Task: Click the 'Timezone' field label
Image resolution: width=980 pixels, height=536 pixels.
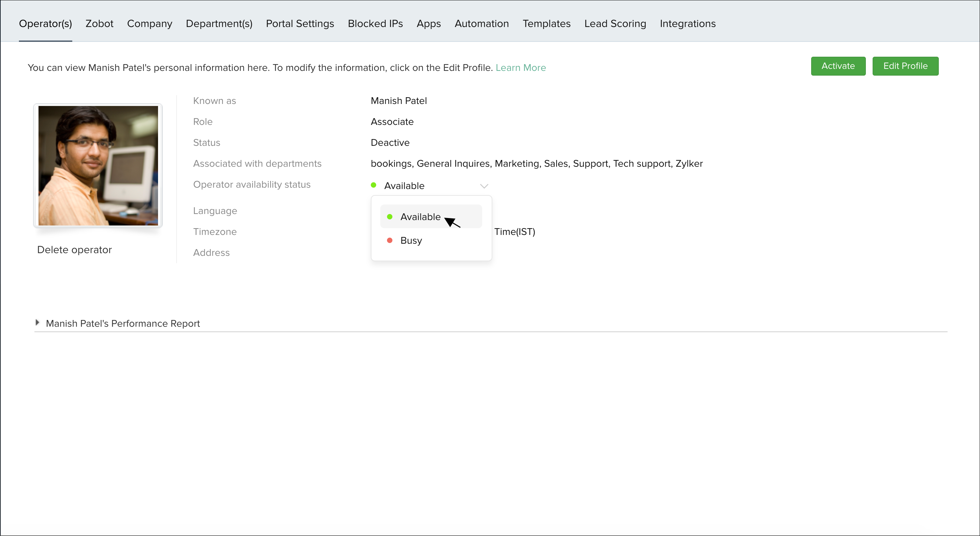Action: pyautogui.click(x=215, y=232)
